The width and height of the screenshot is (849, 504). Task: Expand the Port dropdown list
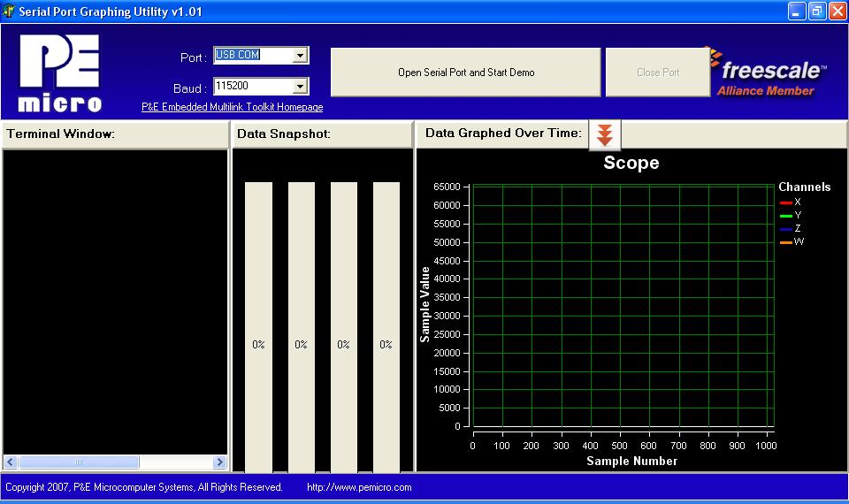click(300, 56)
